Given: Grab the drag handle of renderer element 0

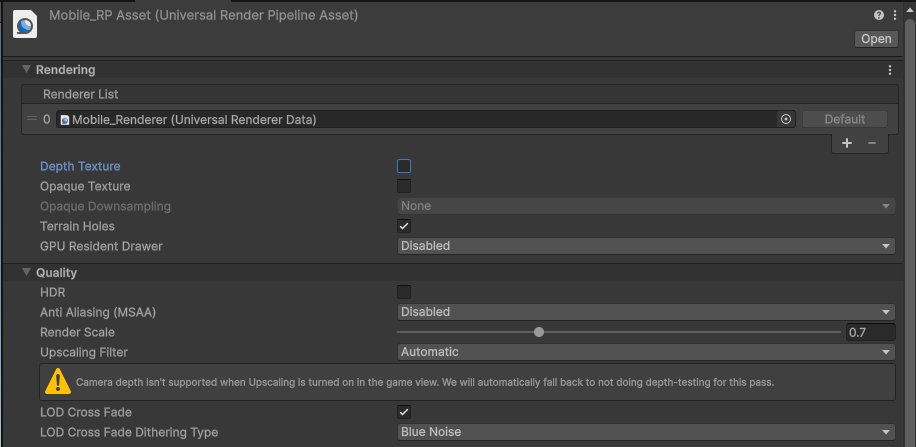Looking at the screenshot, I should coord(32,119).
